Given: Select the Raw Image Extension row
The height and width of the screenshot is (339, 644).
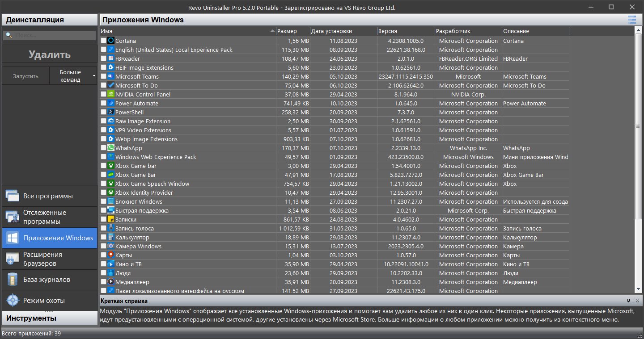Looking at the screenshot, I should (334, 121).
